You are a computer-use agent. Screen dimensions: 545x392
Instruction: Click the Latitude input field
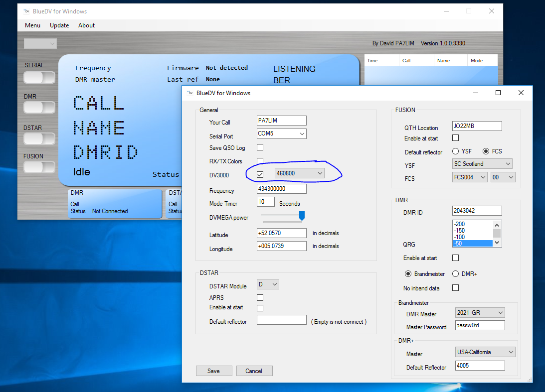pyautogui.click(x=282, y=233)
